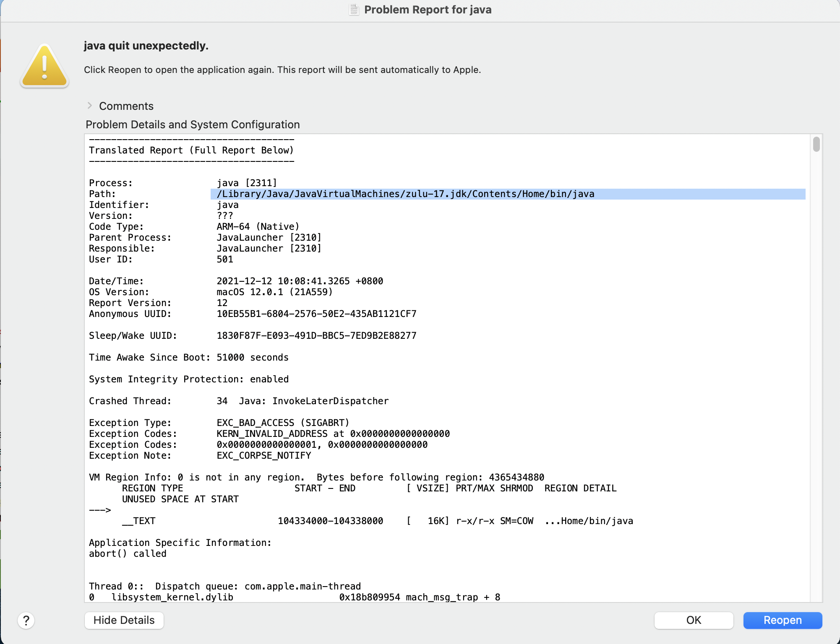Image resolution: width=840 pixels, height=644 pixels.
Task: Click the Problem Details and System Configuration label
Action: point(192,125)
